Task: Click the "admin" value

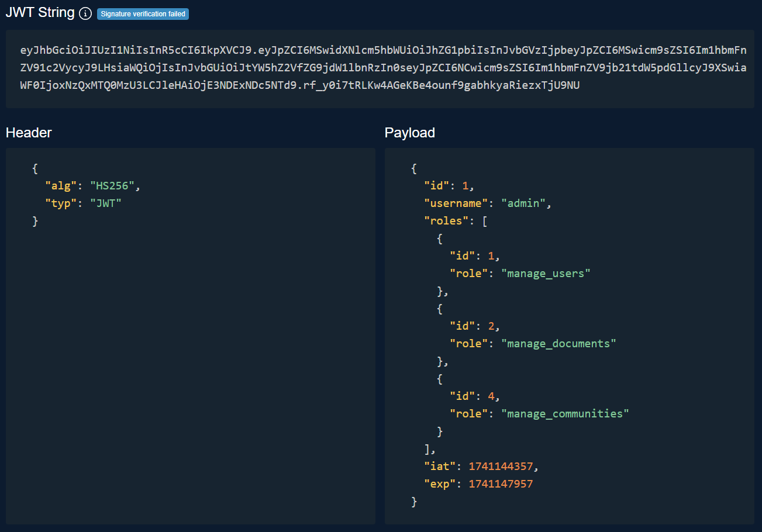Action: [x=523, y=203]
